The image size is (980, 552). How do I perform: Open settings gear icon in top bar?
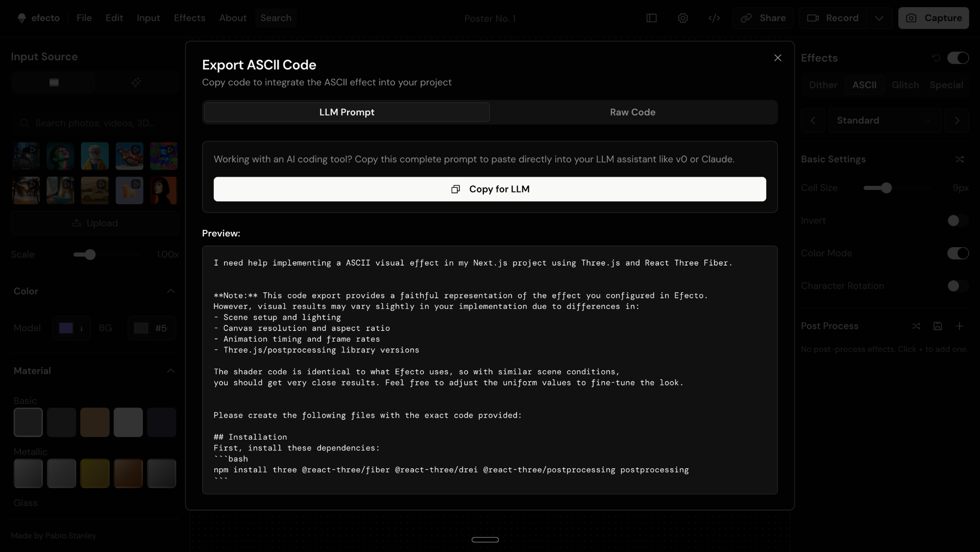click(x=683, y=18)
